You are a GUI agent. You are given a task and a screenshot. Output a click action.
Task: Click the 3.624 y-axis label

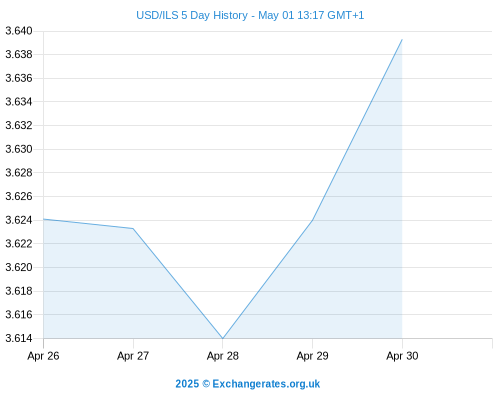pyautogui.click(x=19, y=220)
